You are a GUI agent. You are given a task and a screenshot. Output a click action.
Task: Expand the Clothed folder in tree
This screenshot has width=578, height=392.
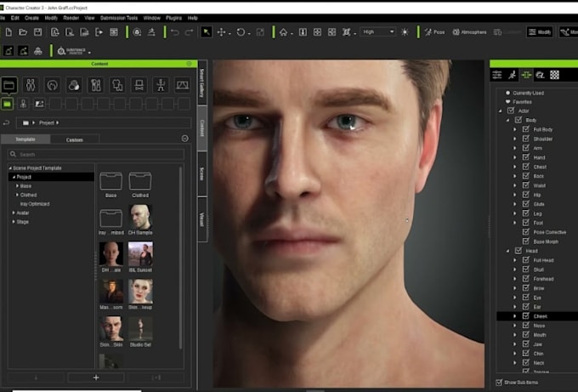point(17,195)
